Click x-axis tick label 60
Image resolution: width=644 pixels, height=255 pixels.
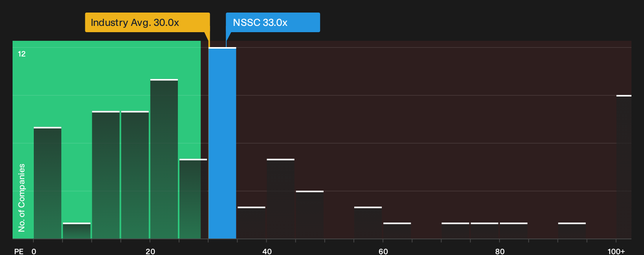tap(383, 251)
